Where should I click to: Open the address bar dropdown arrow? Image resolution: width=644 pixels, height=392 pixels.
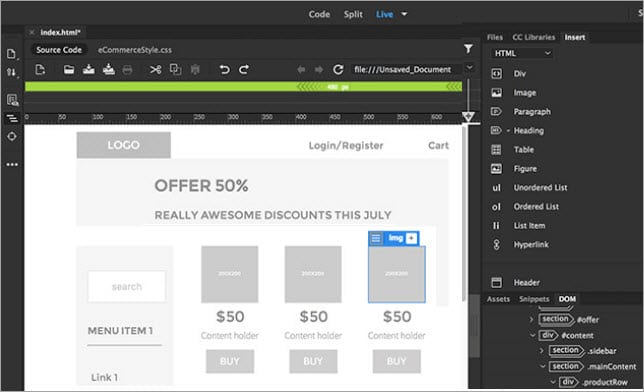[470, 67]
